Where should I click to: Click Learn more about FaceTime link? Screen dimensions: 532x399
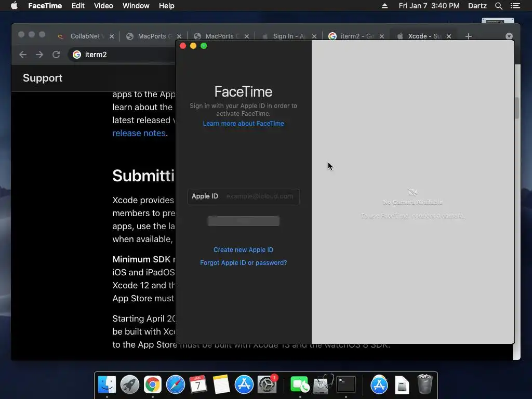[x=243, y=124]
